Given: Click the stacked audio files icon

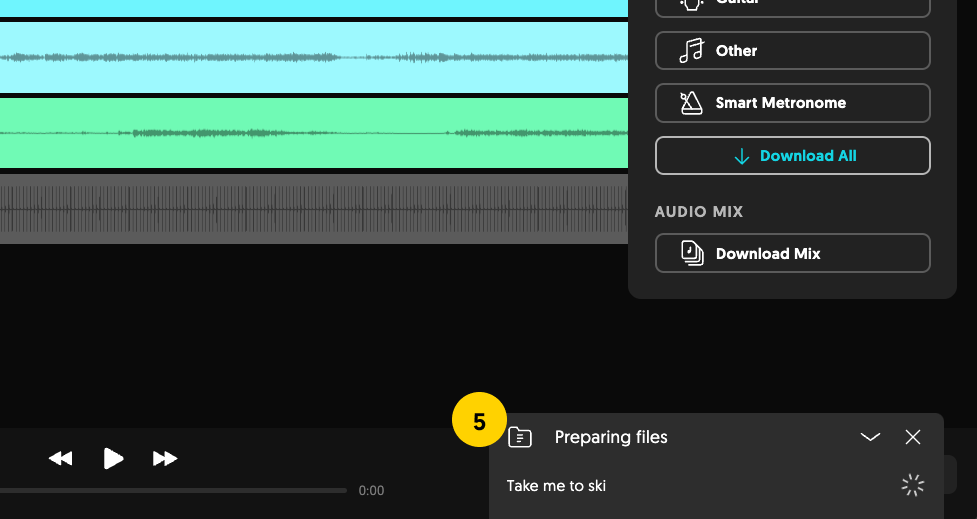Looking at the screenshot, I should tap(692, 253).
